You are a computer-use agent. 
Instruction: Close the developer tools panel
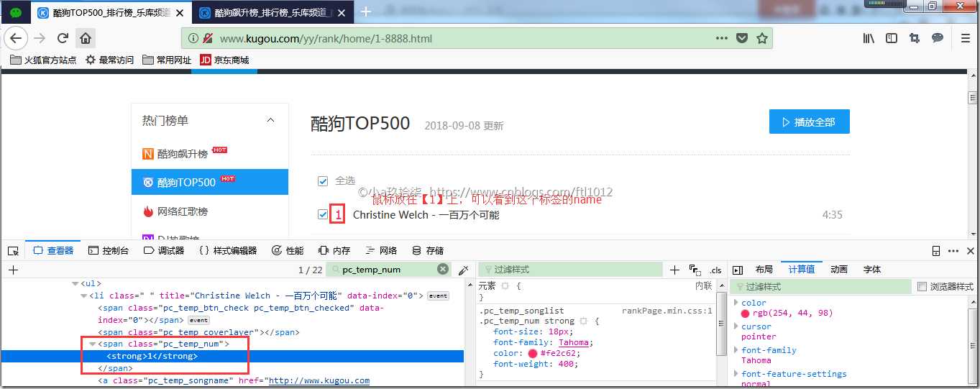[x=971, y=250]
